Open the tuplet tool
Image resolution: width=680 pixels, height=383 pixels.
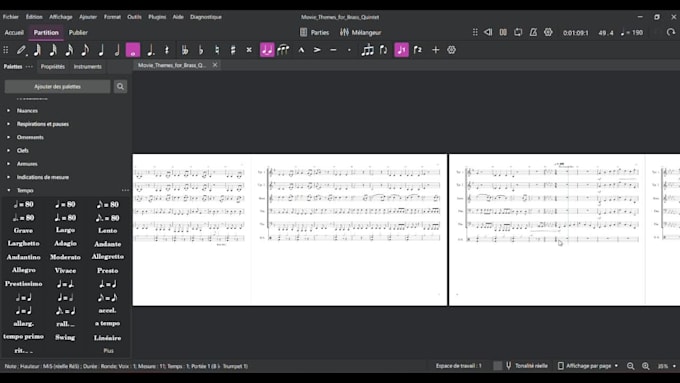coord(367,50)
